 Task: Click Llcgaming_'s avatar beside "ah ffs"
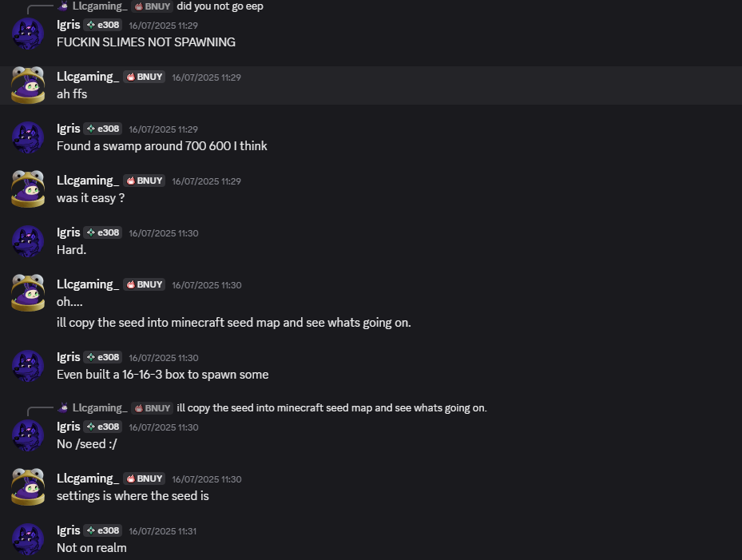(x=28, y=85)
